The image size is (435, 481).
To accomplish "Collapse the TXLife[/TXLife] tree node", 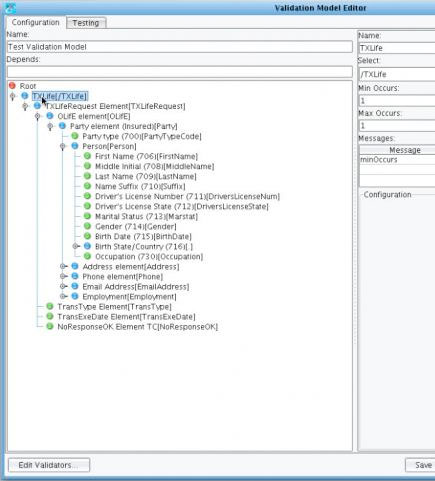I will [x=13, y=96].
